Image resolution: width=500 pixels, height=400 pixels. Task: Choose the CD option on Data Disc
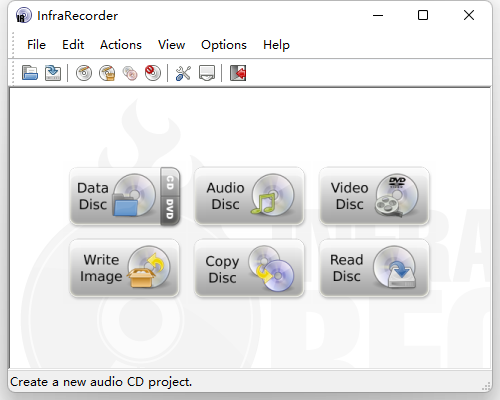170,182
